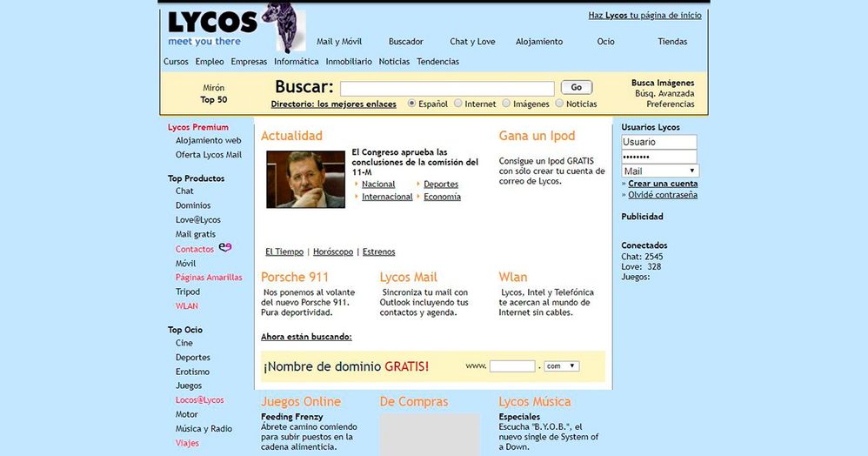Image resolution: width=868 pixels, height=456 pixels.
Task: Select the Noticias search radio button
Action: click(559, 103)
